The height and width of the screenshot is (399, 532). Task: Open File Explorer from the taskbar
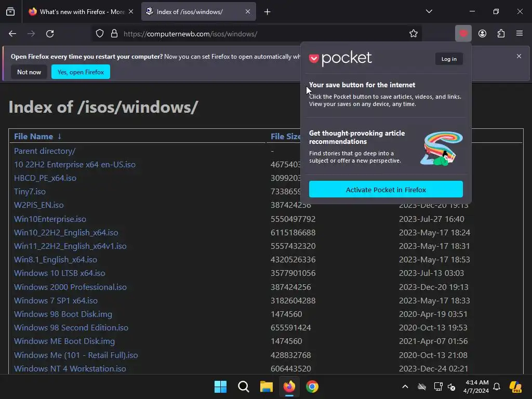(x=267, y=387)
